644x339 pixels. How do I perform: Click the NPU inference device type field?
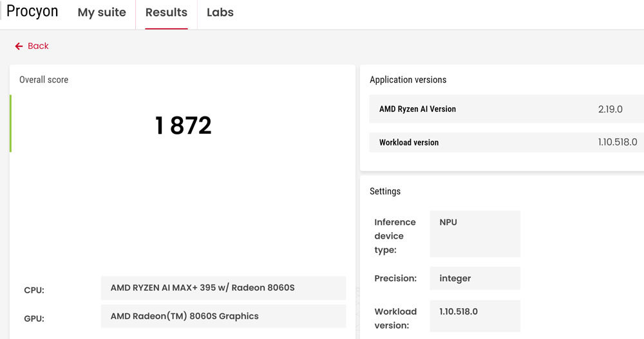click(475, 234)
